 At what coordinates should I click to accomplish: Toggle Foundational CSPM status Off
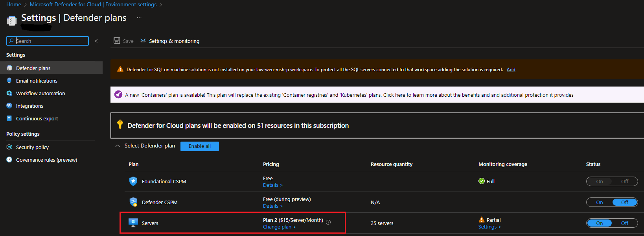point(625,181)
